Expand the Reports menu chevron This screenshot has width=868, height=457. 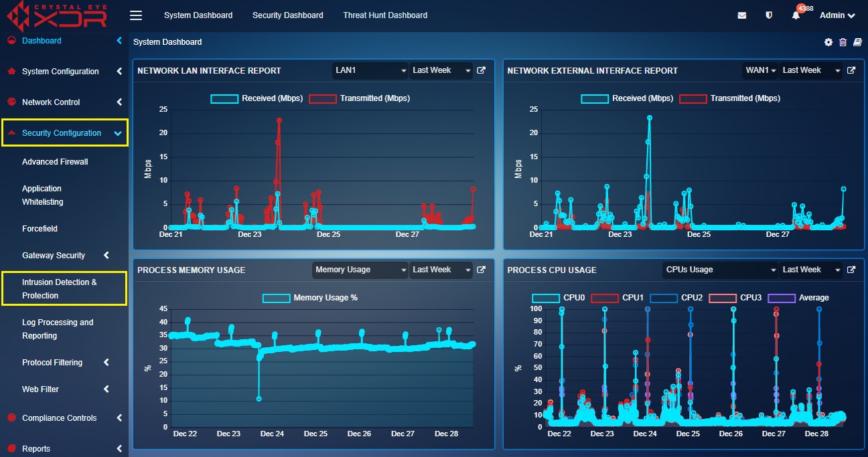(x=119, y=449)
